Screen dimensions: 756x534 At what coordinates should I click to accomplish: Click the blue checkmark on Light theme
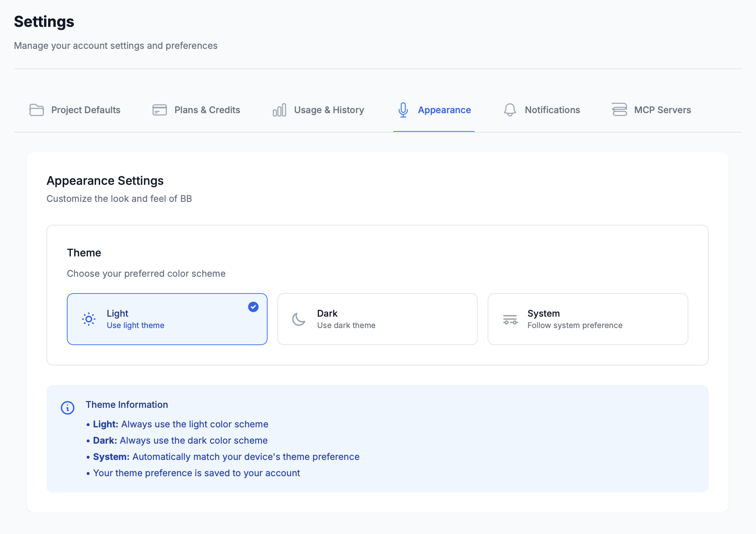pyautogui.click(x=253, y=307)
